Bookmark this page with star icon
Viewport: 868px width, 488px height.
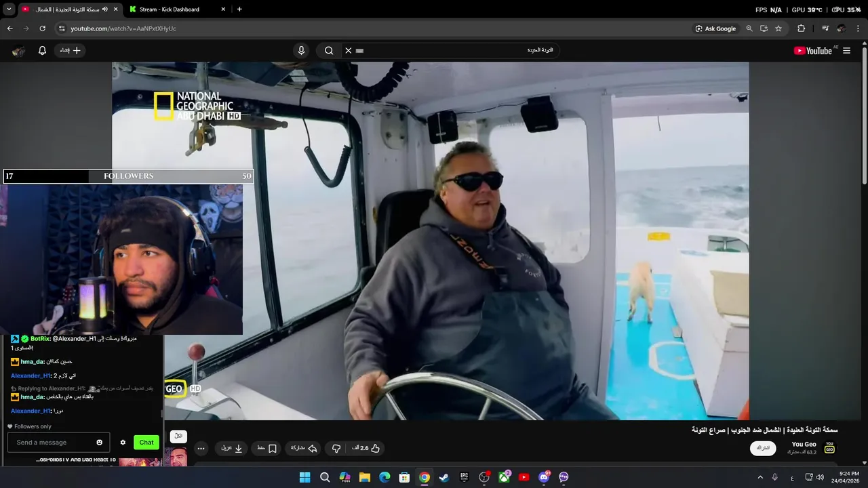[778, 28]
